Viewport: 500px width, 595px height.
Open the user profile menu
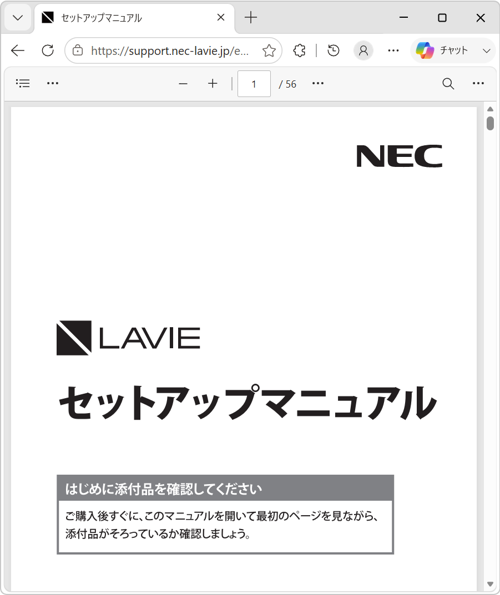[x=363, y=50]
